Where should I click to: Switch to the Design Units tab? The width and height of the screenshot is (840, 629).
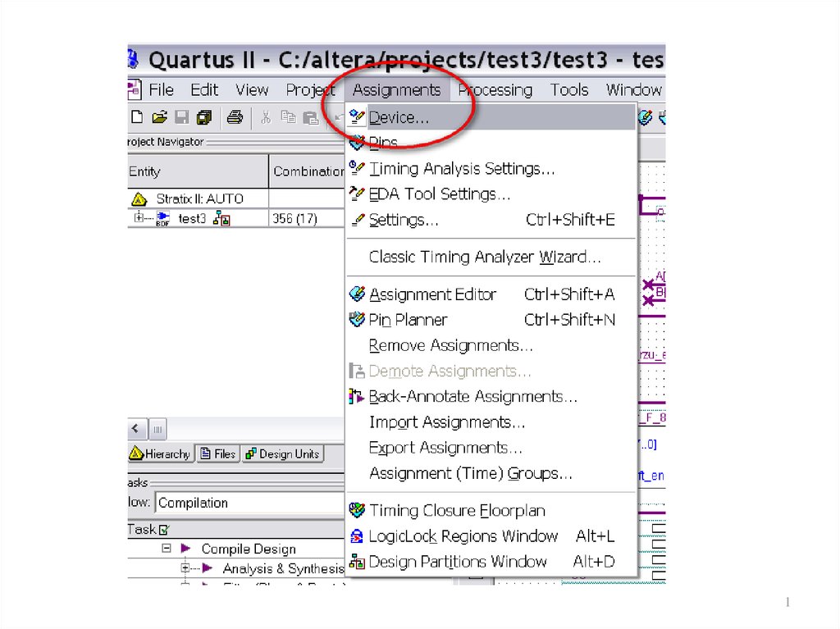pos(282,454)
